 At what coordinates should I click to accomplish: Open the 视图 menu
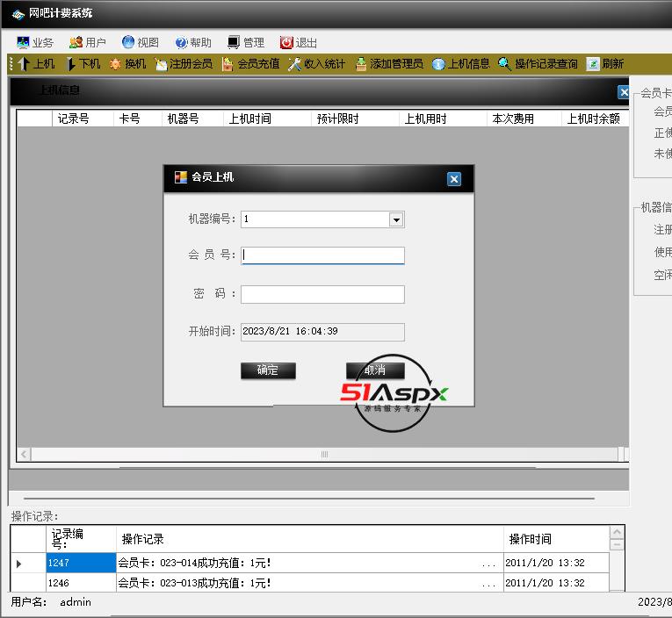(x=141, y=42)
